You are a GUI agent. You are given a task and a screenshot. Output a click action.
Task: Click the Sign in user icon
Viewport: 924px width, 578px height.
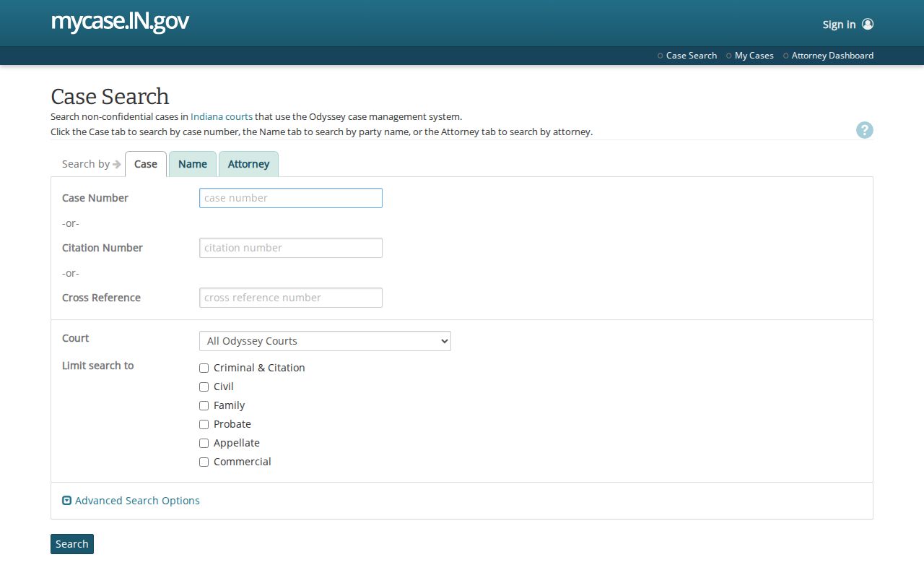click(x=868, y=24)
